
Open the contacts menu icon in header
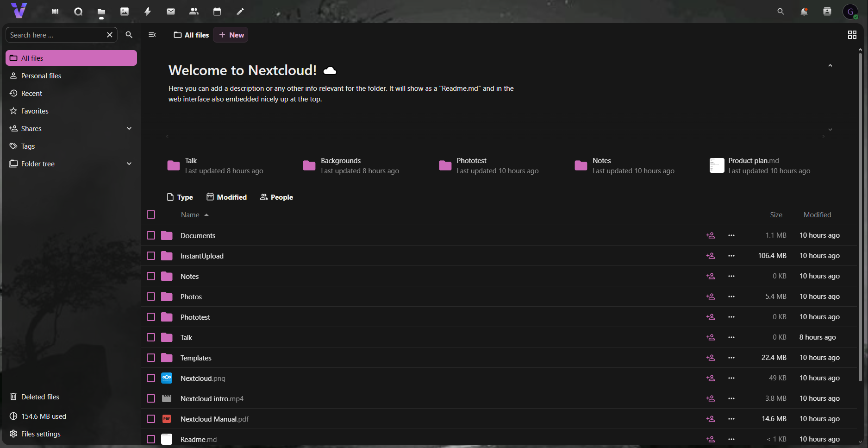(827, 12)
